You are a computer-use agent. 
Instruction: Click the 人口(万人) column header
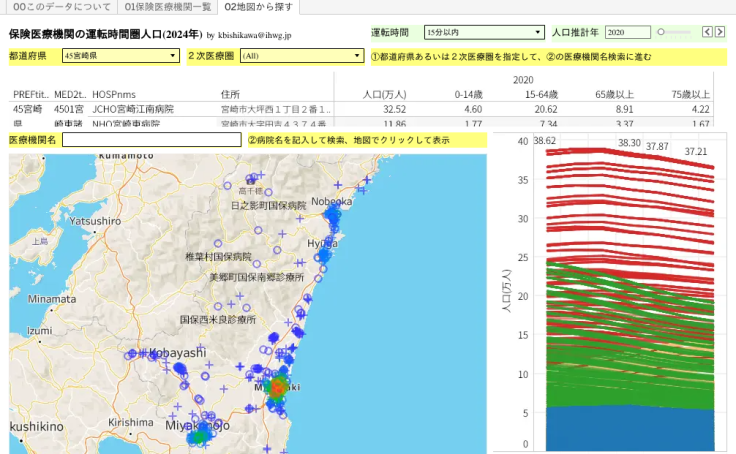tap(384, 94)
